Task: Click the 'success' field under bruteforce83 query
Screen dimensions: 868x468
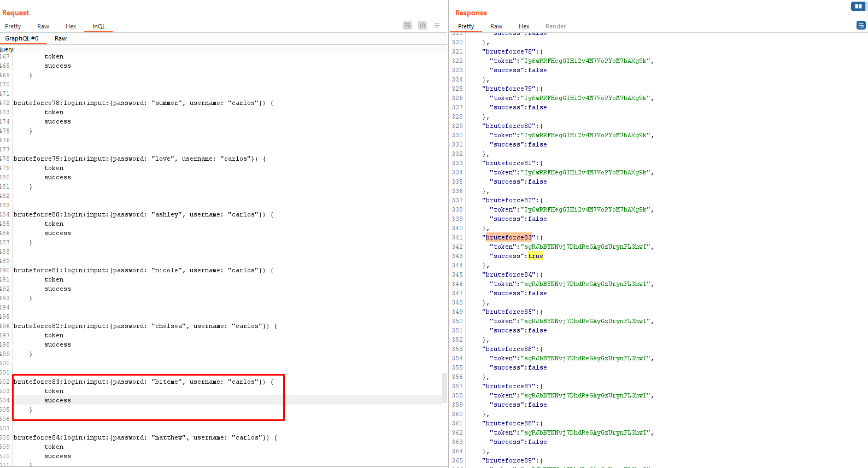Action: point(58,400)
